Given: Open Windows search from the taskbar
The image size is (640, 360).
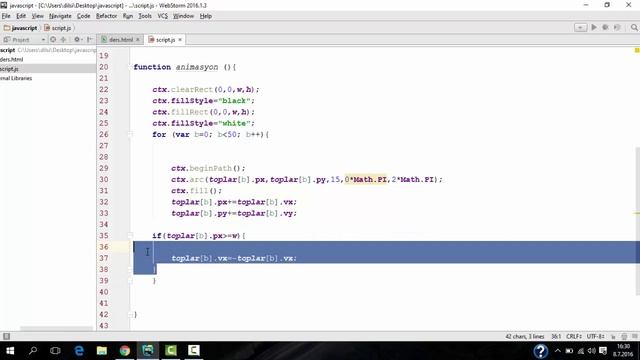Looking at the screenshot, I should click(33, 351).
